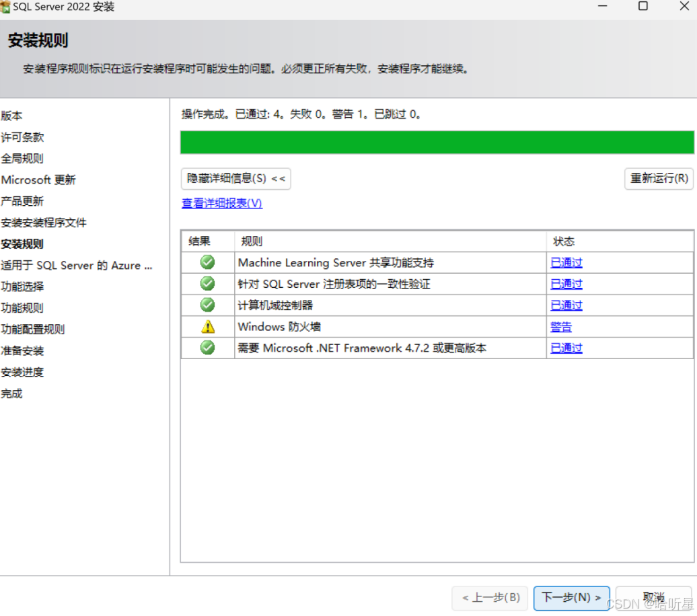The width and height of the screenshot is (697, 616).
Task: Select 功能配置规则 step in sidebar
Action: (x=33, y=330)
